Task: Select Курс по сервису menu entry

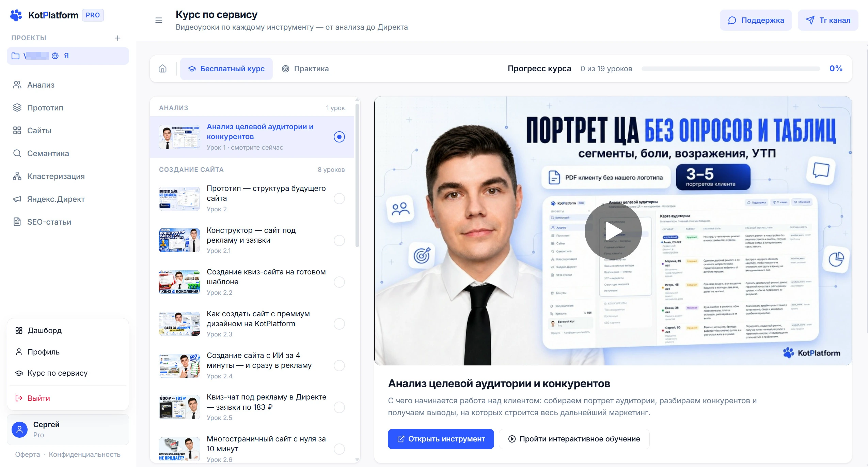Action: click(68, 373)
